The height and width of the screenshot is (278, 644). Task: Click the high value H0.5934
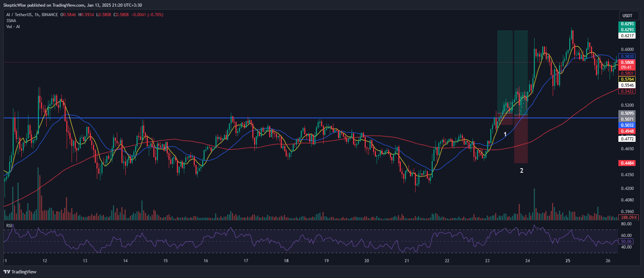click(86, 15)
